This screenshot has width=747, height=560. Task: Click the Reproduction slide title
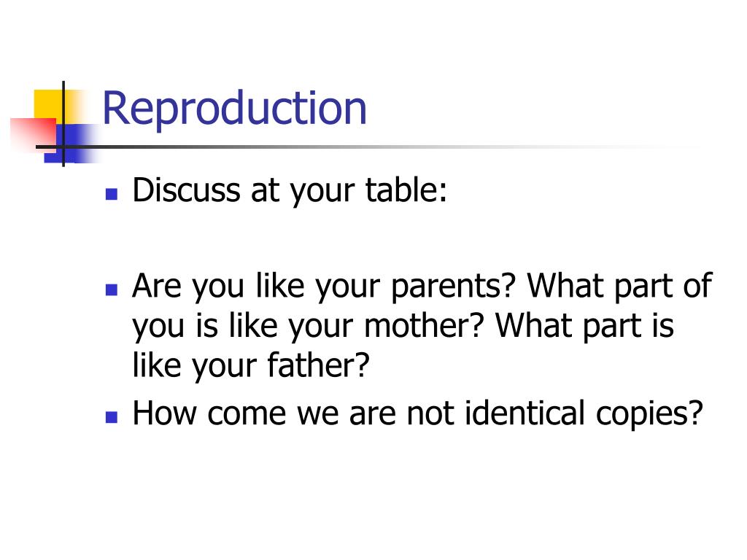click(234, 109)
